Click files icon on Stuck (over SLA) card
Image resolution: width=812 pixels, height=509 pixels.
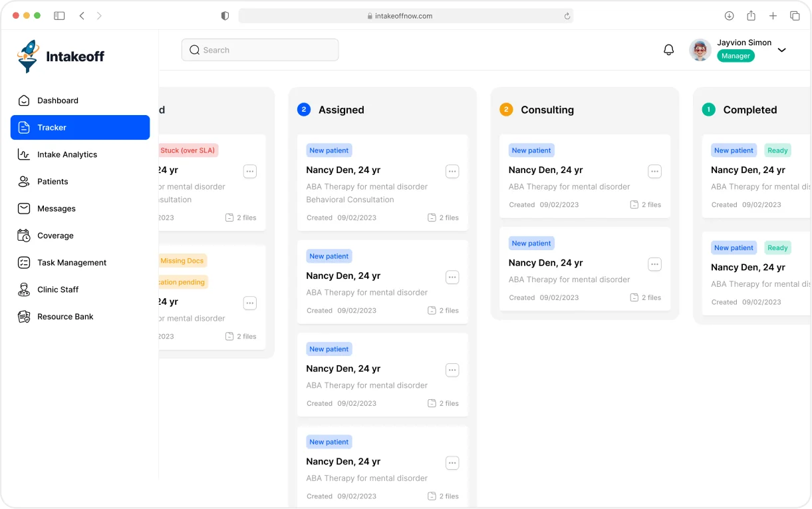(229, 218)
